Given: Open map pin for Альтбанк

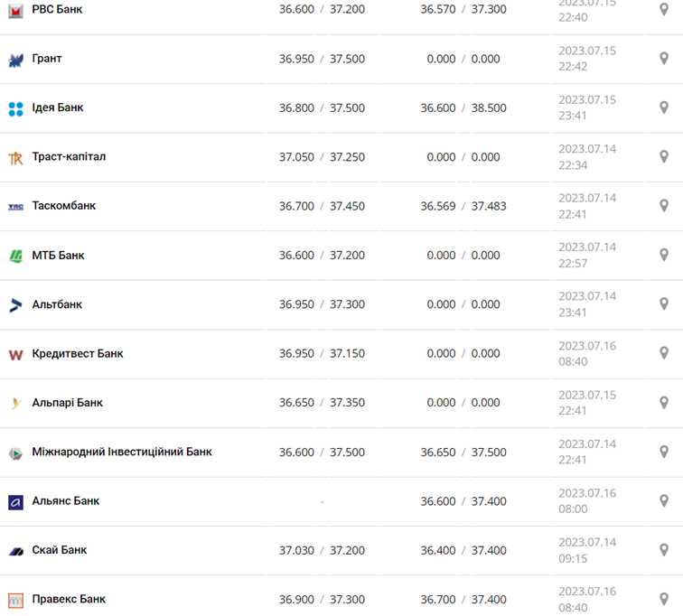Looking at the screenshot, I should click(664, 304).
